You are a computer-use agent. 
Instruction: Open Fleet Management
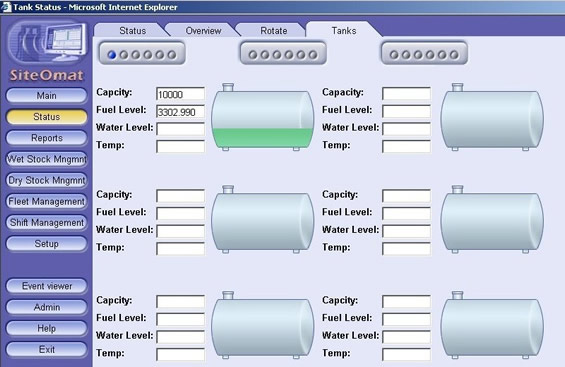[x=46, y=202]
